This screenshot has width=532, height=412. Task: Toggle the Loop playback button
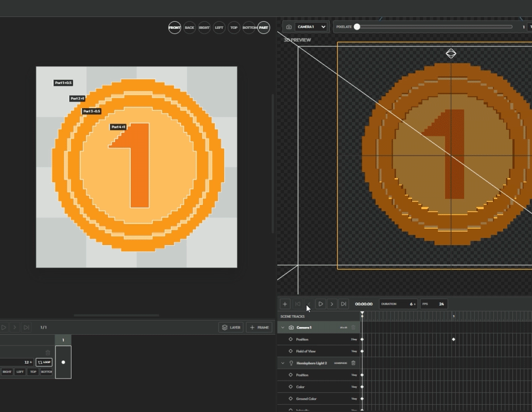(44, 362)
